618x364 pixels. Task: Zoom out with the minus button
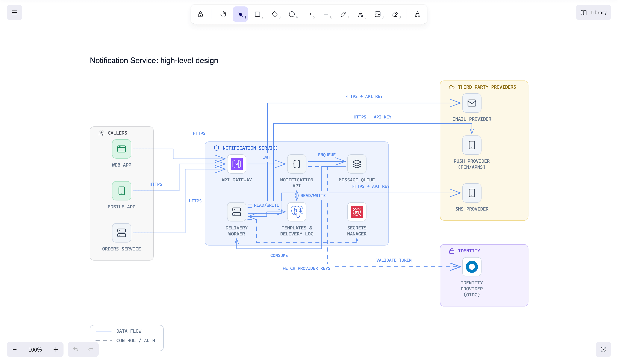point(14,350)
